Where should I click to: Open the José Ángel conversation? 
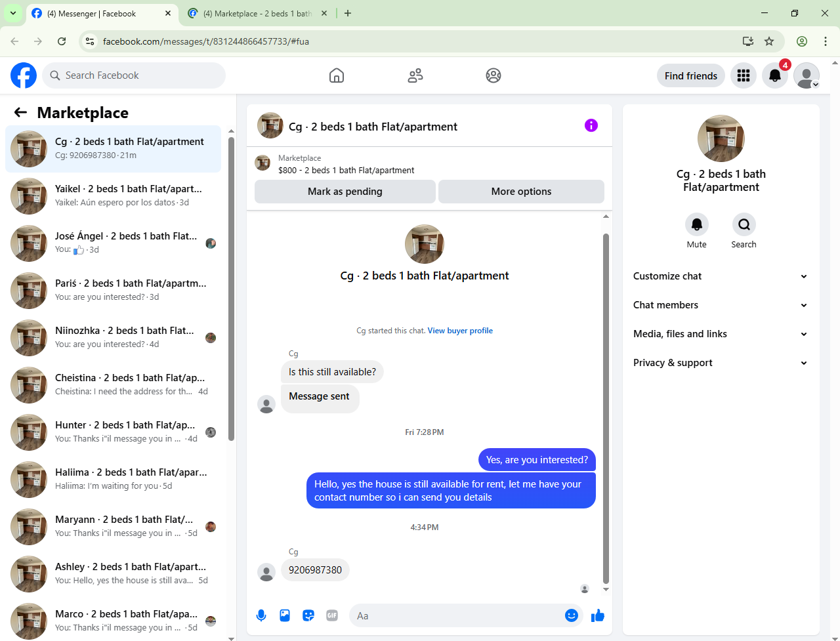(113, 243)
